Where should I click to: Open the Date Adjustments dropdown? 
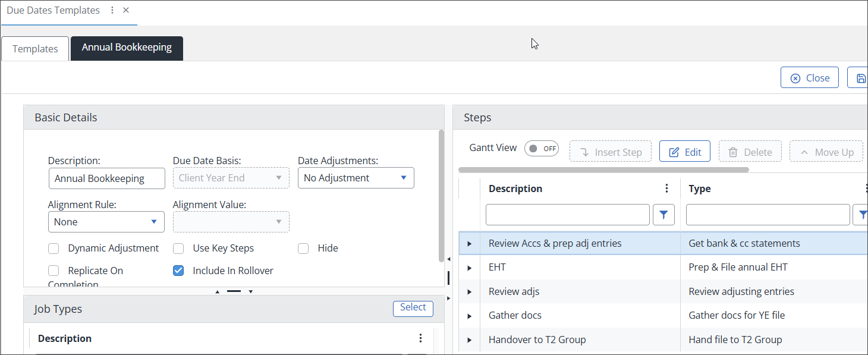pyautogui.click(x=356, y=178)
